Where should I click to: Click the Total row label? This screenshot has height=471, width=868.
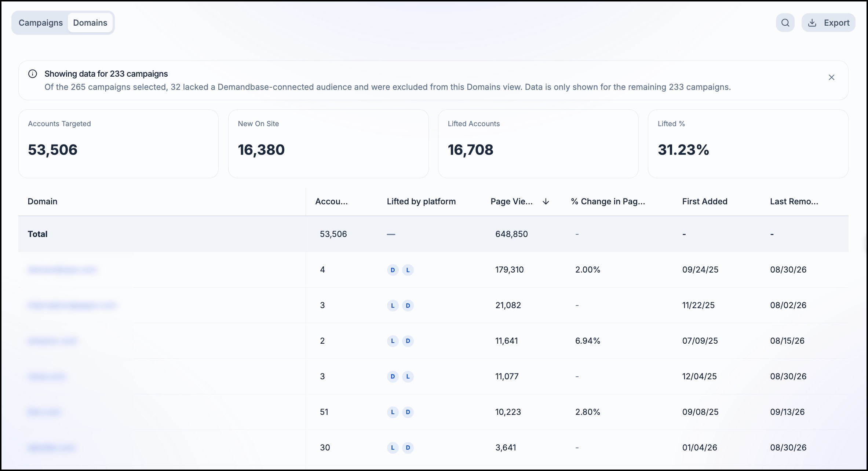[37, 234]
